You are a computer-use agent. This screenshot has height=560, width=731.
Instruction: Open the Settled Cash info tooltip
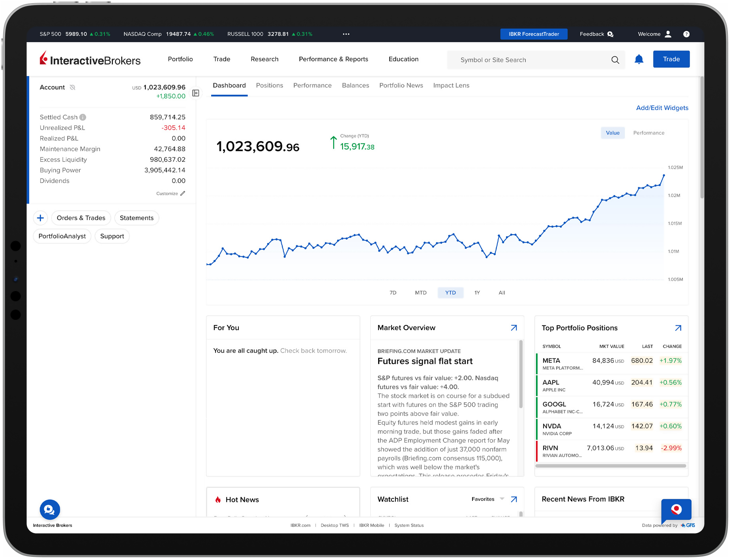coord(82,117)
